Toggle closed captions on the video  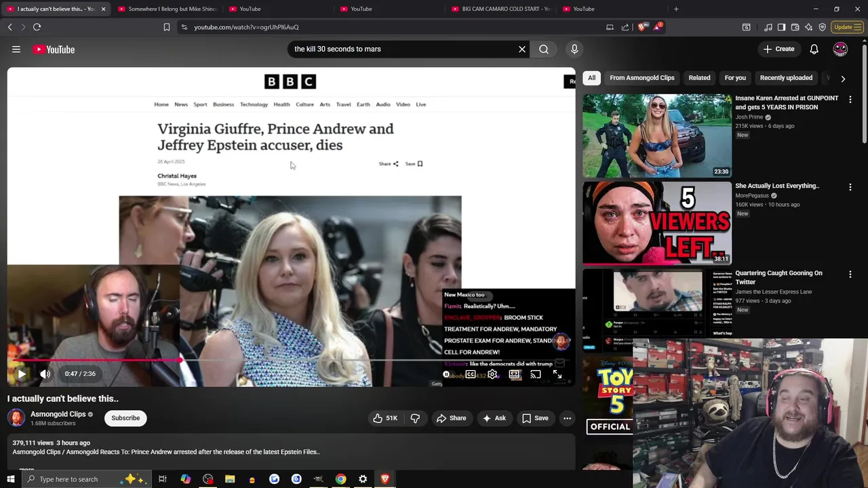(x=471, y=374)
